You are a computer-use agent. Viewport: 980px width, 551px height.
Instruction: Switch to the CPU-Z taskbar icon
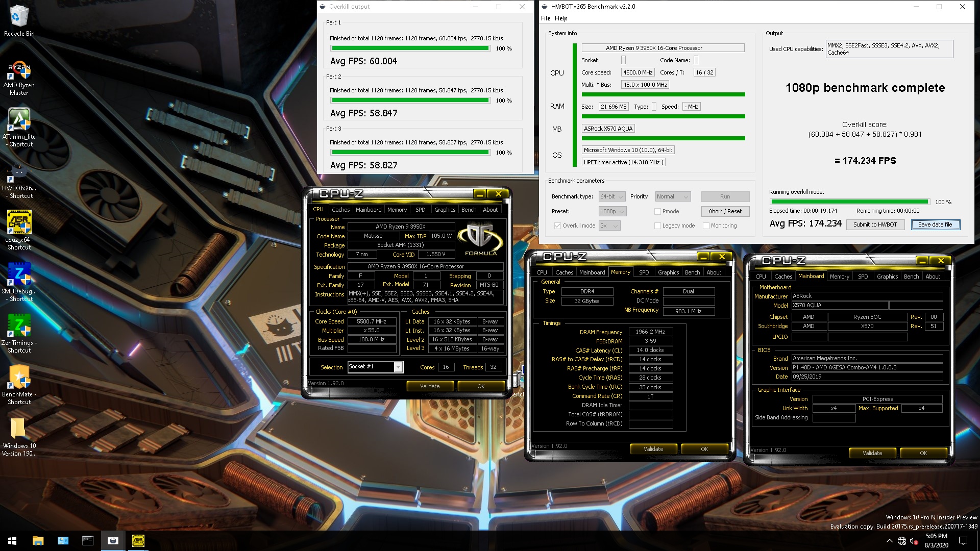138,540
